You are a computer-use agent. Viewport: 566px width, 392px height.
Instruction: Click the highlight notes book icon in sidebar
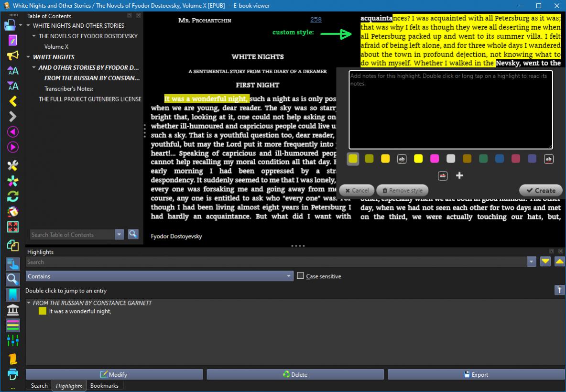(12, 40)
